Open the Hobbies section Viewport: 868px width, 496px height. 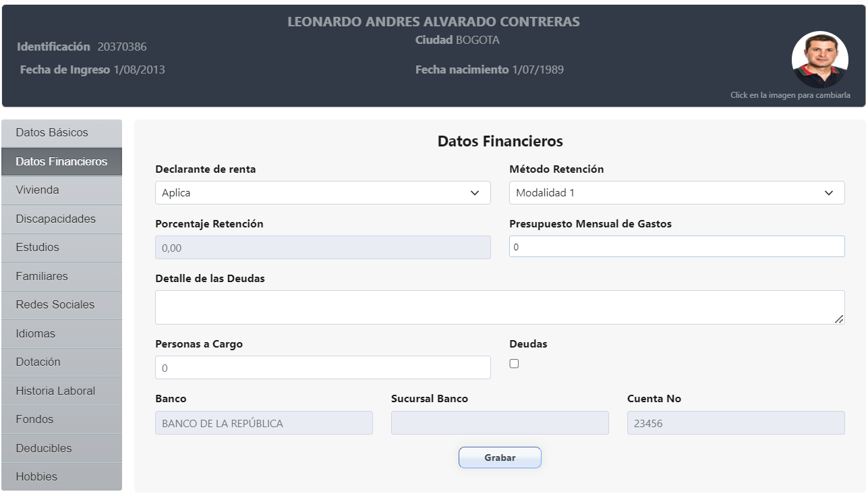[61, 476]
